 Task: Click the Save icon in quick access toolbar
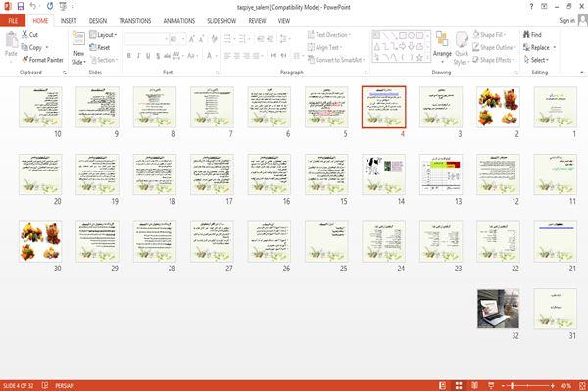coord(21,7)
